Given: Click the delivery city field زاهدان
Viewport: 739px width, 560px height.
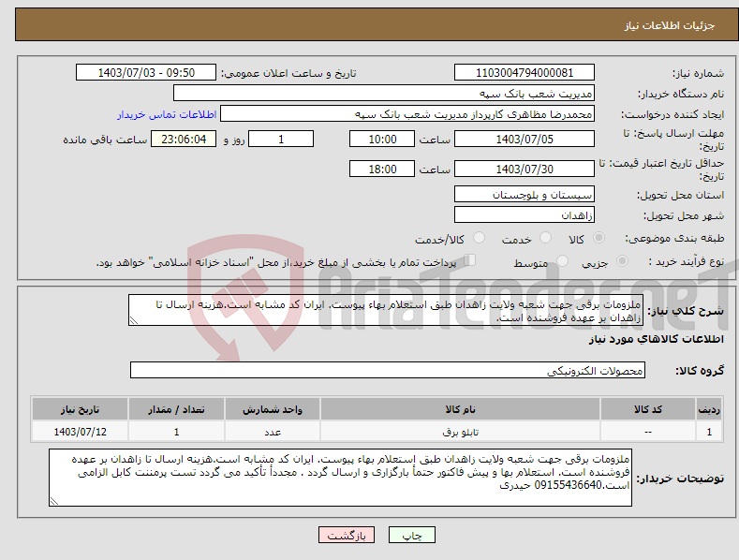Looking at the screenshot, I should coord(525,215).
